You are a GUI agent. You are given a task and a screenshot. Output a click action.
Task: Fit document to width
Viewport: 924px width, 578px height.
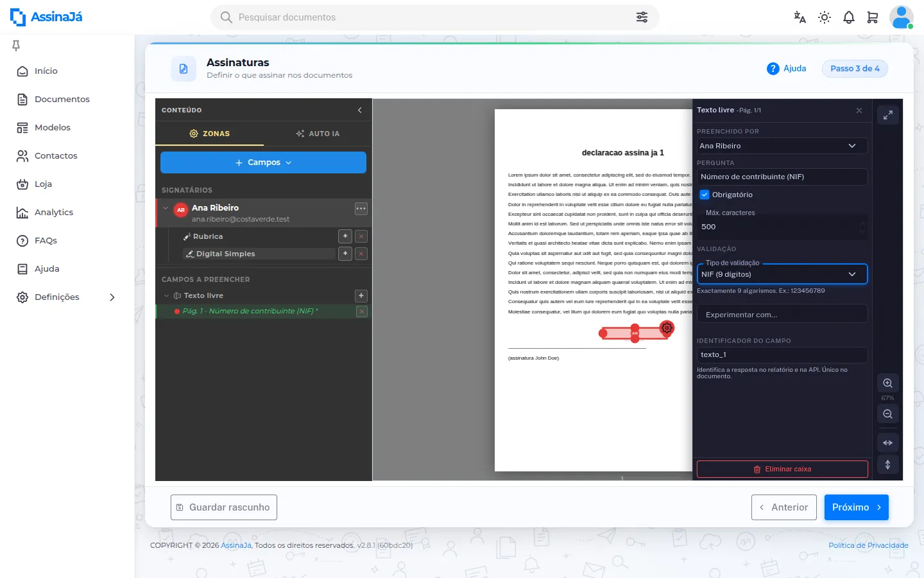[888, 442]
